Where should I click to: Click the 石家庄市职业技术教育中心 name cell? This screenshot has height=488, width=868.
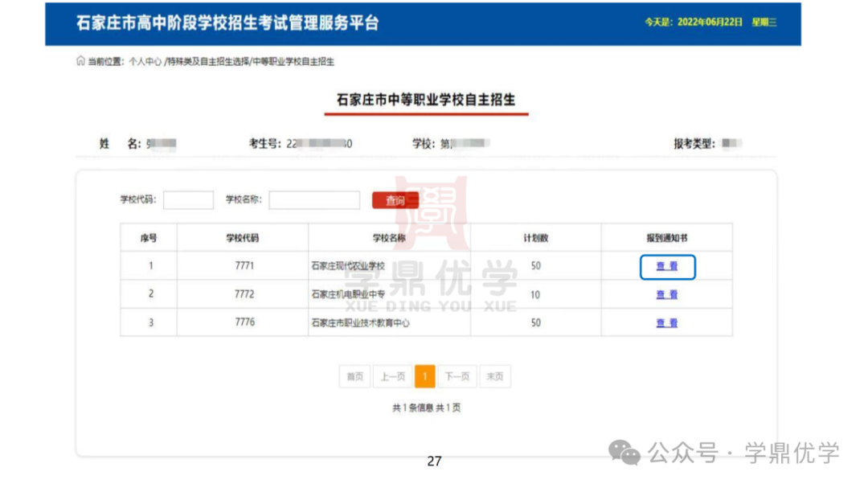(389, 322)
